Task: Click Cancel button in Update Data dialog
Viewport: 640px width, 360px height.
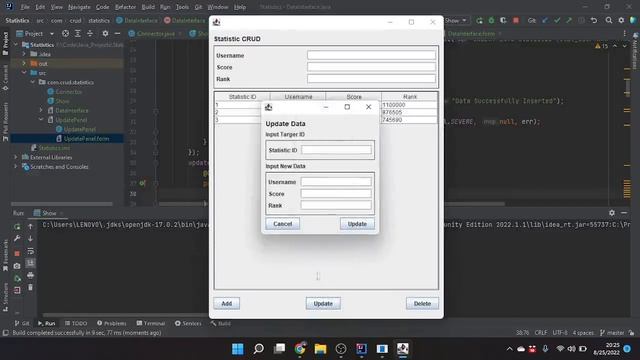Action: 282,224
